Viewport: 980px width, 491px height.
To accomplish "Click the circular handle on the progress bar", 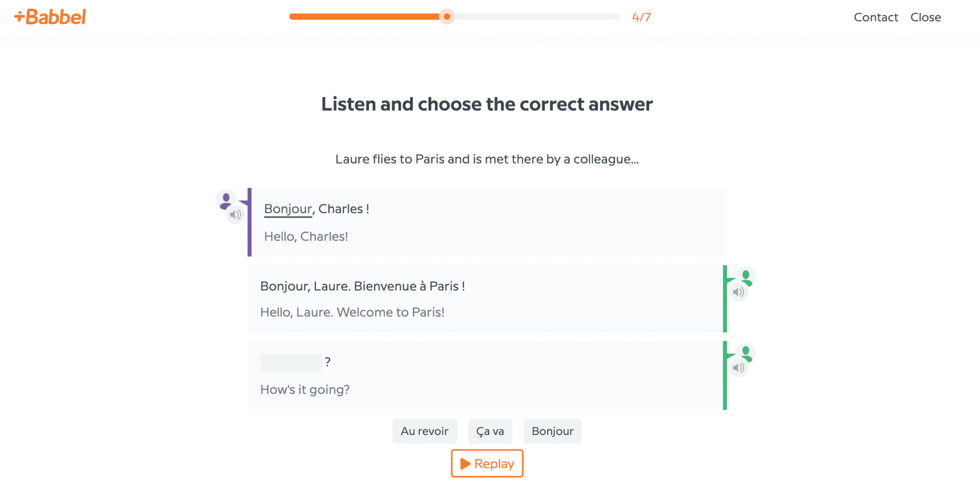I will (x=446, y=16).
